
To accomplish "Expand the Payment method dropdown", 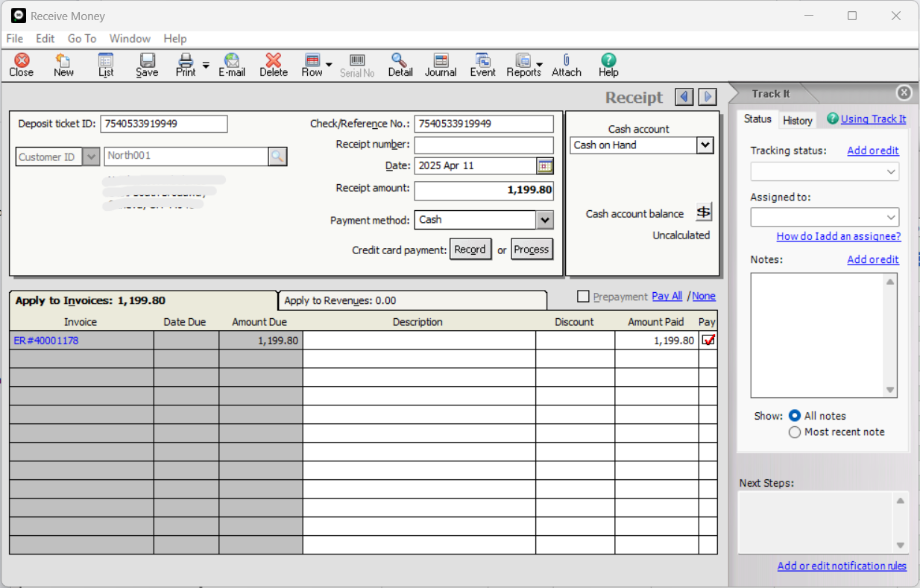I will pos(545,220).
